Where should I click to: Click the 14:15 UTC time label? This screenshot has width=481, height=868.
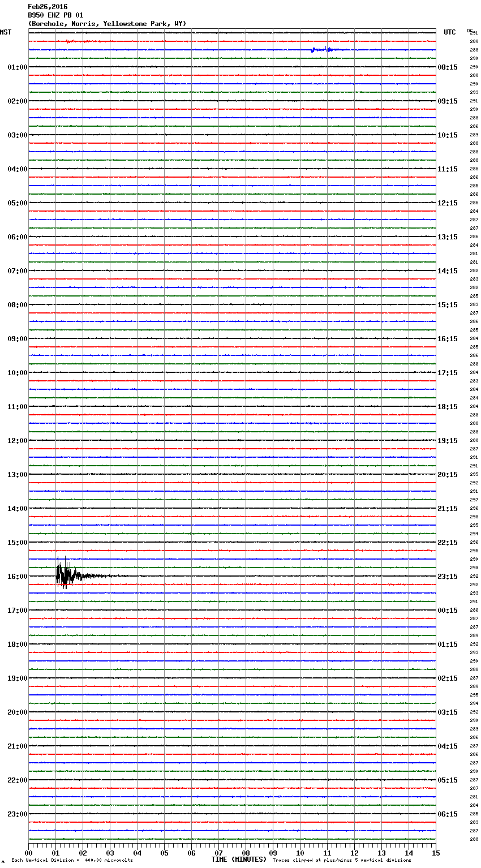click(448, 271)
